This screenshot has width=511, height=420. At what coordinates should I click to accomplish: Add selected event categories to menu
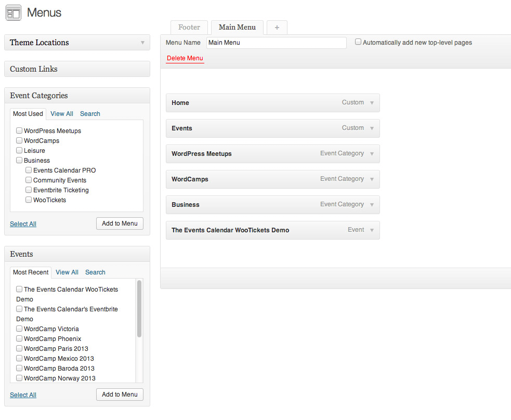120,224
